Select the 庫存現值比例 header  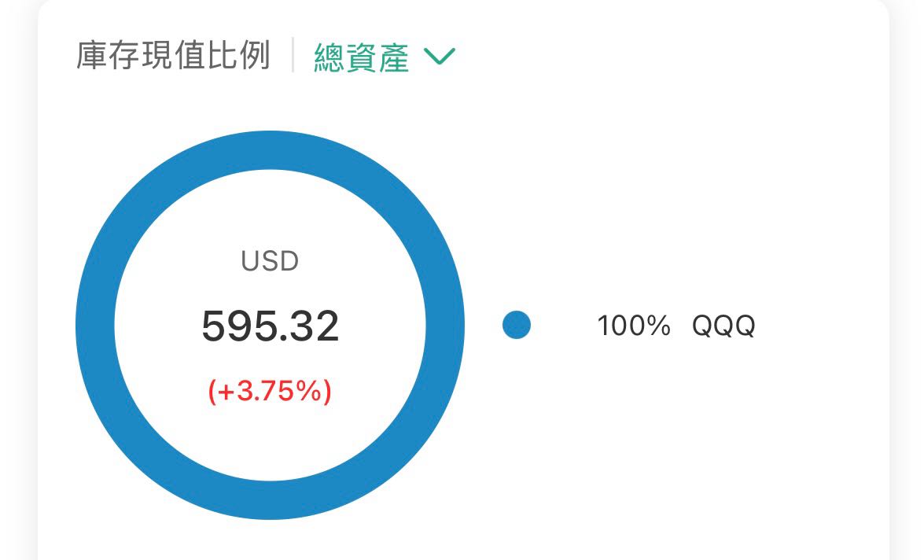click(171, 56)
